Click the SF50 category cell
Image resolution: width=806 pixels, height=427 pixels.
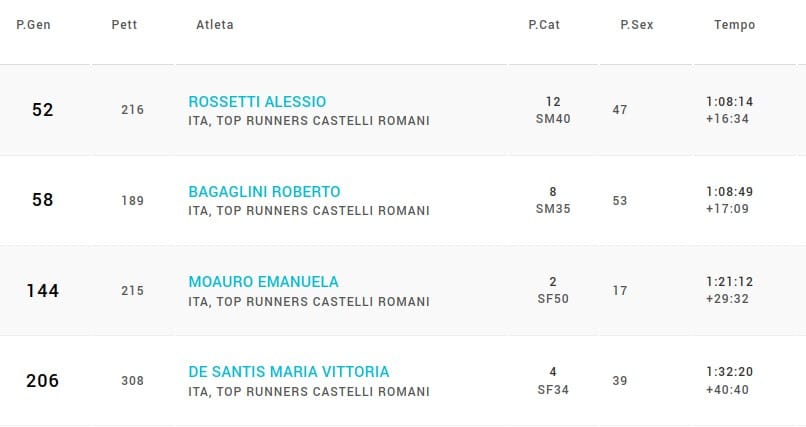(552, 299)
